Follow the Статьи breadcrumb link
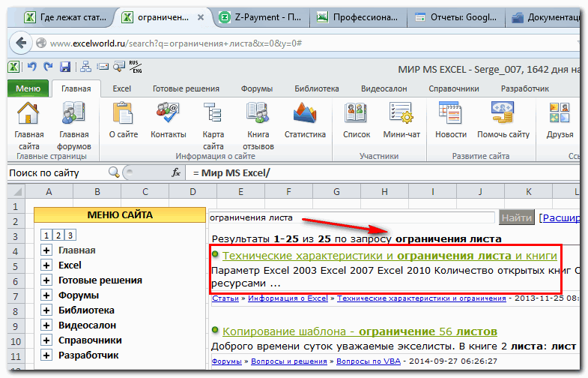Screen dimensions: 588x378 pyautogui.click(x=225, y=298)
